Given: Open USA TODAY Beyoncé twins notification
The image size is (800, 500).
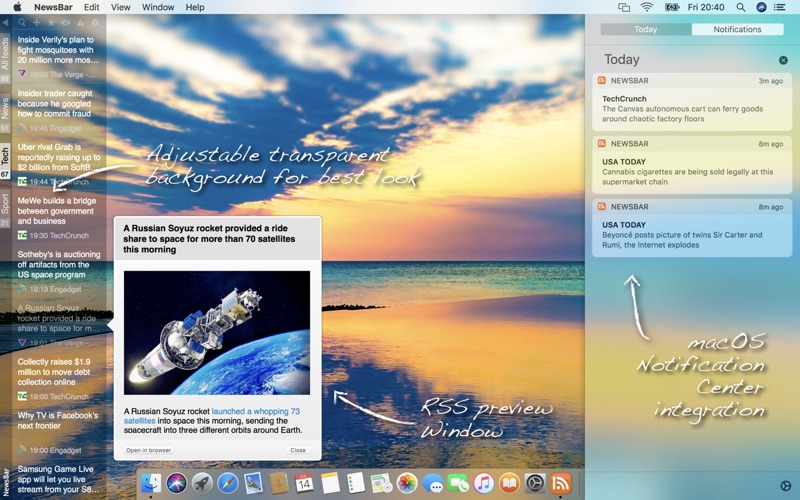Looking at the screenshot, I should point(692,228).
